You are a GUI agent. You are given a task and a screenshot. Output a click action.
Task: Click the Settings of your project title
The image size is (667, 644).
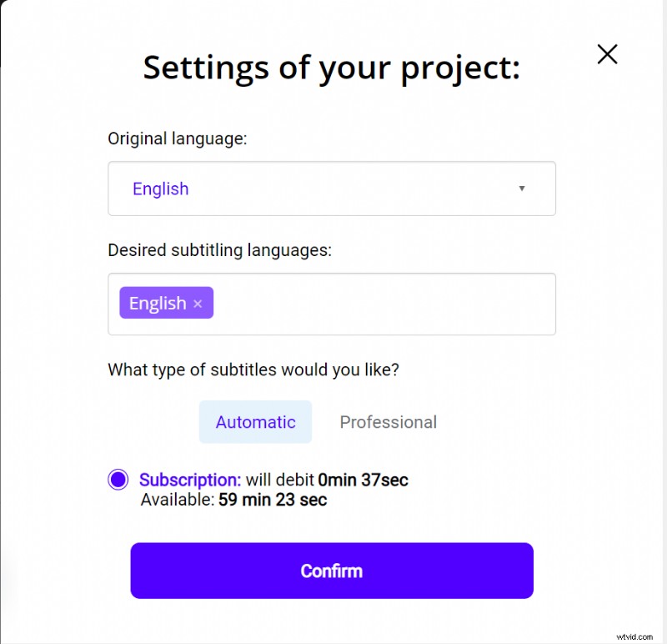331,68
